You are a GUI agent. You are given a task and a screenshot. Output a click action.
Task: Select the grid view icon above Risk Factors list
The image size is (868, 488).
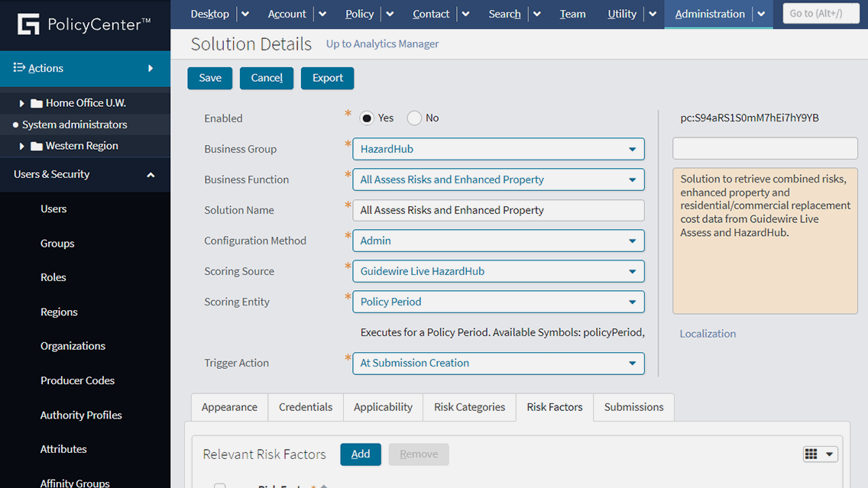(812, 454)
